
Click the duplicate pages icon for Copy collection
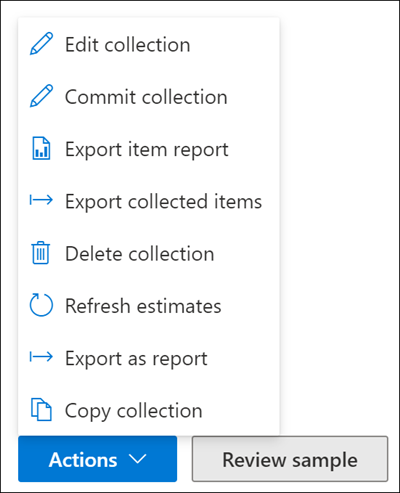pyautogui.click(x=41, y=409)
